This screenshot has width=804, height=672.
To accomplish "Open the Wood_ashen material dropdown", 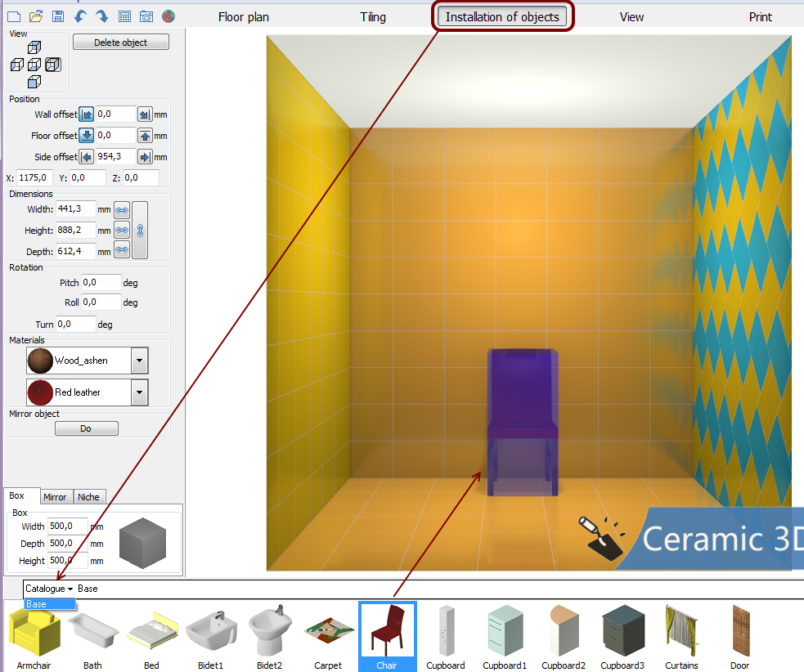I will coord(140,361).
